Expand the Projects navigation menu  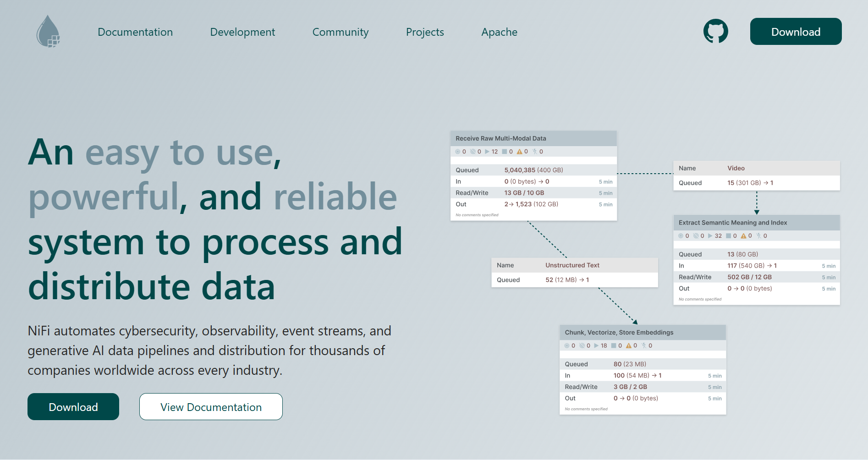[425, 32]
